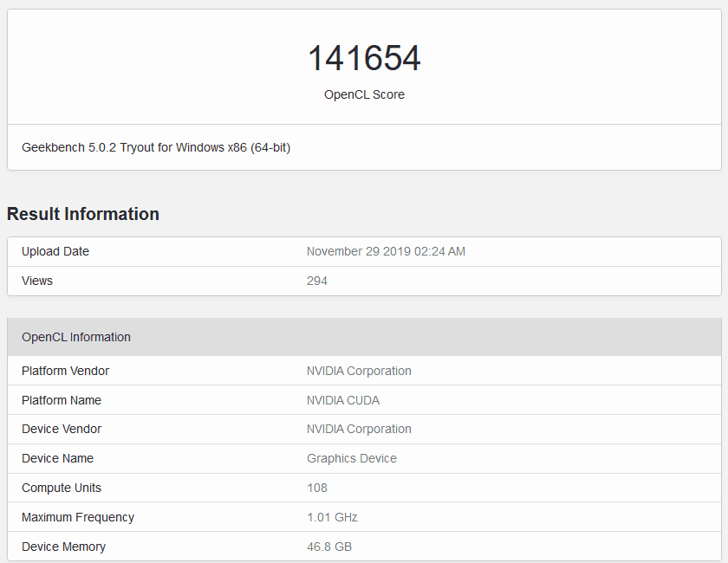Viewport: 728px width, 563px height.
Task: Click the Device Name label
Action: pyautogui.click(x=57, y=458)
